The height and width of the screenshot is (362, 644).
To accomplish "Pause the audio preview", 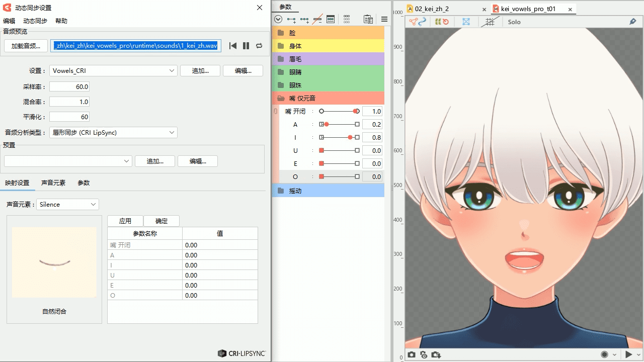I will pos(246,46).
